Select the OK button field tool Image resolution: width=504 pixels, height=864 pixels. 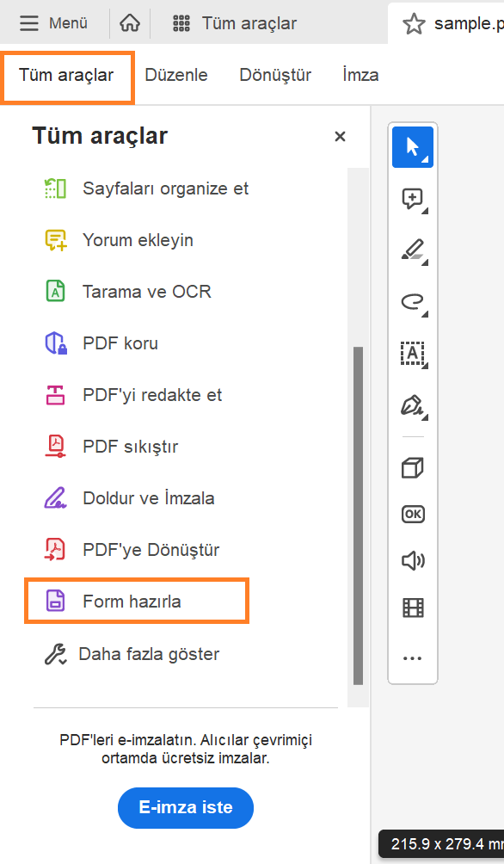tap(412, 514)
